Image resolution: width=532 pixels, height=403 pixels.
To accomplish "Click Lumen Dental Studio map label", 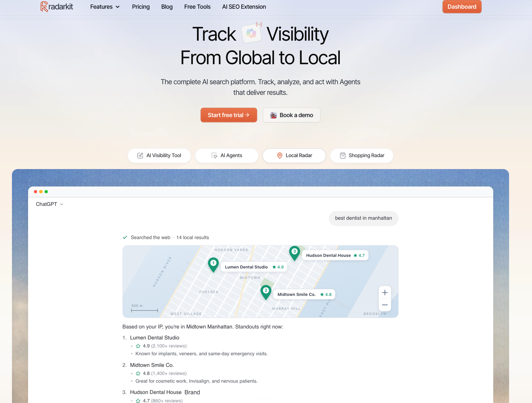I will [x=254, y=267].
